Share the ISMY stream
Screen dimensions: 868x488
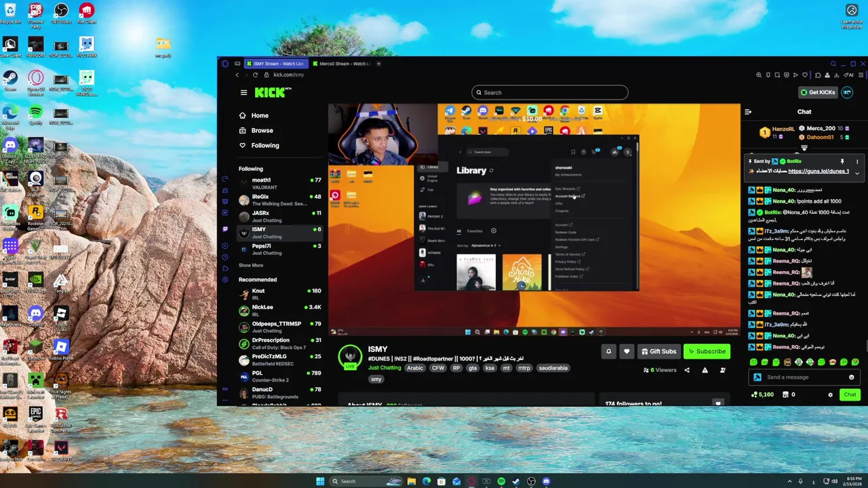pyautogui.click(x=687, y=370)
